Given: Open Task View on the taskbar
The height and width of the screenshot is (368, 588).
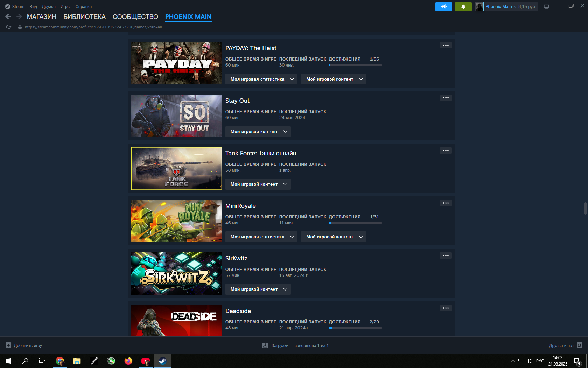Looking at the screenshot, I should pyautogui.click(x=42, y=361).
